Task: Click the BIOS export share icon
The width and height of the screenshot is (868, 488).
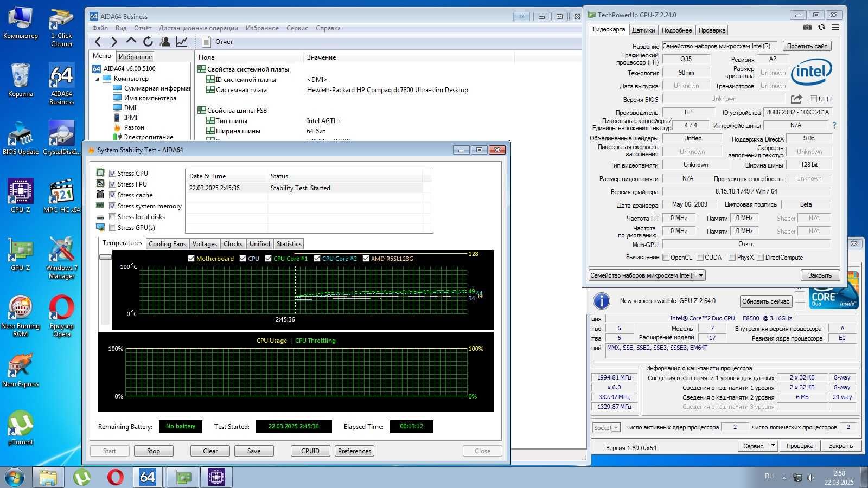Action: coord(796,99)
